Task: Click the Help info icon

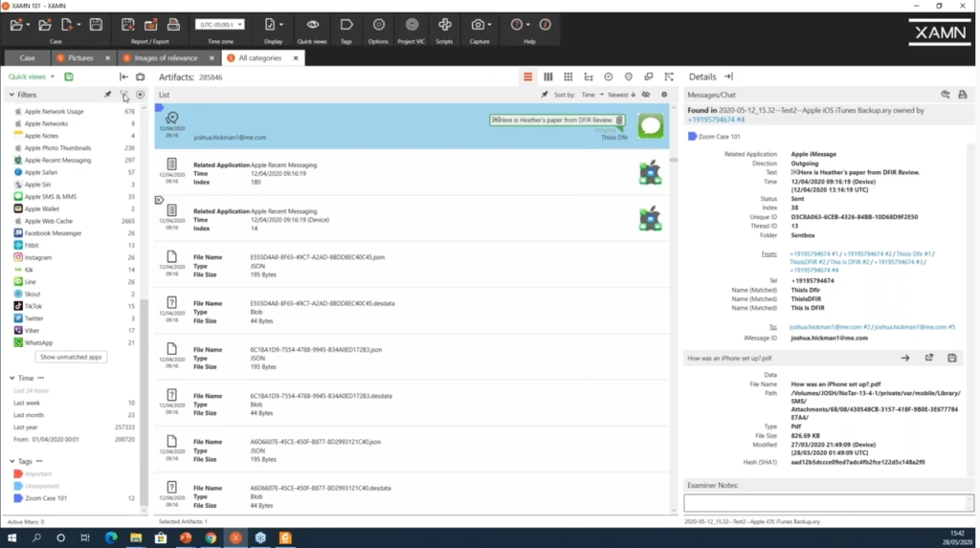Action: [x=545, y=25]
